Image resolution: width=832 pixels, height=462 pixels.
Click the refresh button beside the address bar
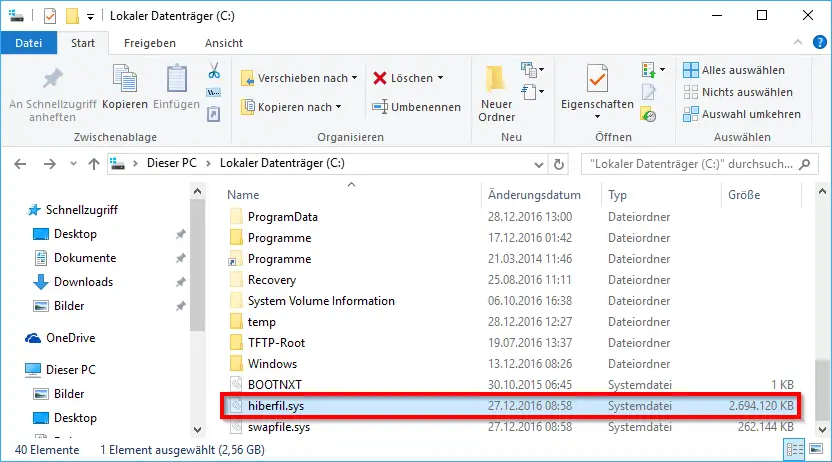(559, 164)
